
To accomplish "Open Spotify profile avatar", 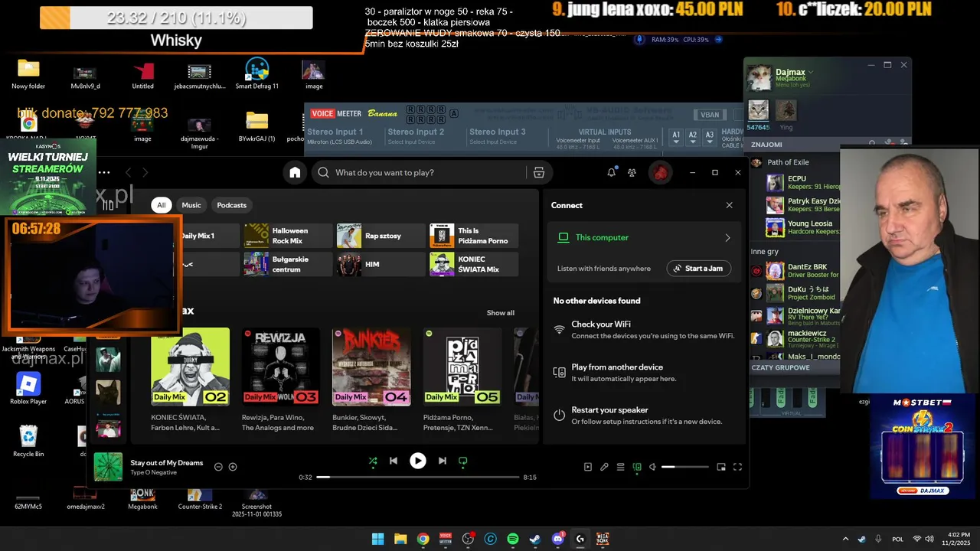I will [x=660, y=173].
